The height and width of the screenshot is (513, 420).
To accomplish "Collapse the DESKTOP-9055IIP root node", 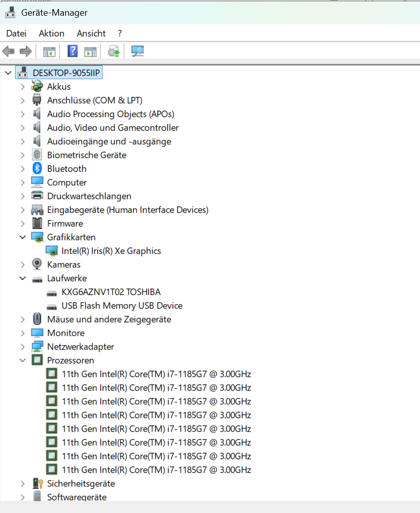I will (x=8, y=73).
